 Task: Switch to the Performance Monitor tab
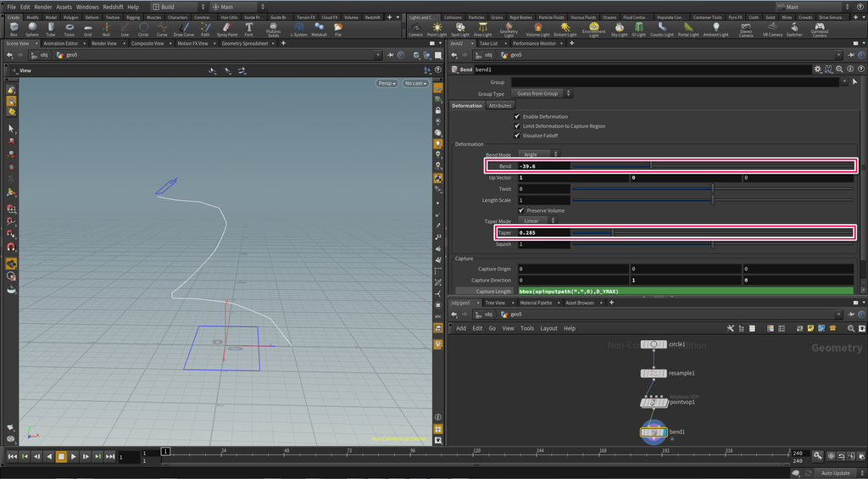534,43
